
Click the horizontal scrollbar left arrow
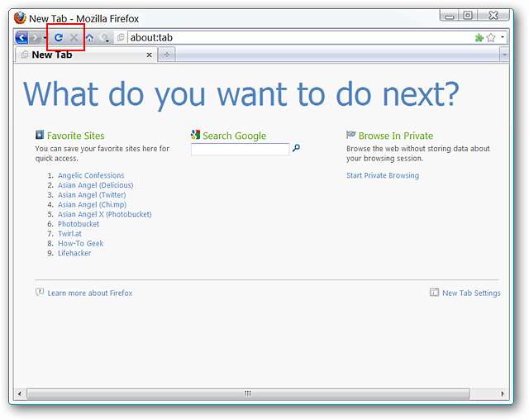[x=20, y=394]
